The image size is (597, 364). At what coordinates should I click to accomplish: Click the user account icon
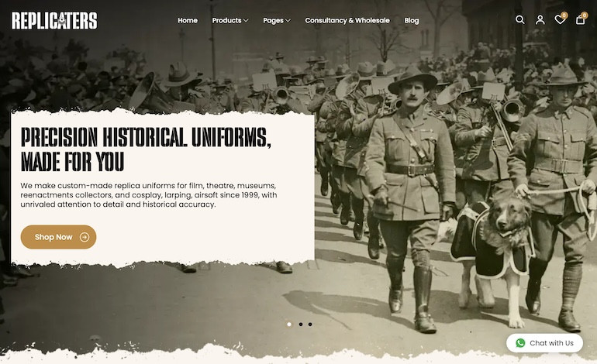coord(540,20)
